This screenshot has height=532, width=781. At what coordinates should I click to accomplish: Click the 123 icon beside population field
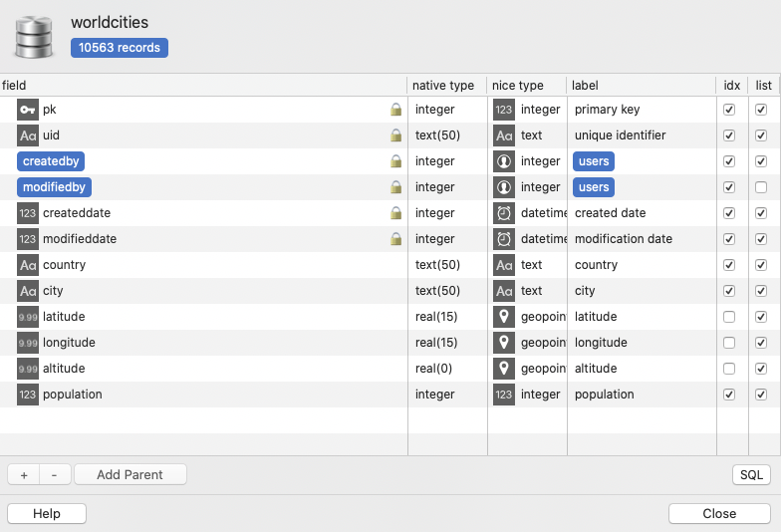[28, 395]
